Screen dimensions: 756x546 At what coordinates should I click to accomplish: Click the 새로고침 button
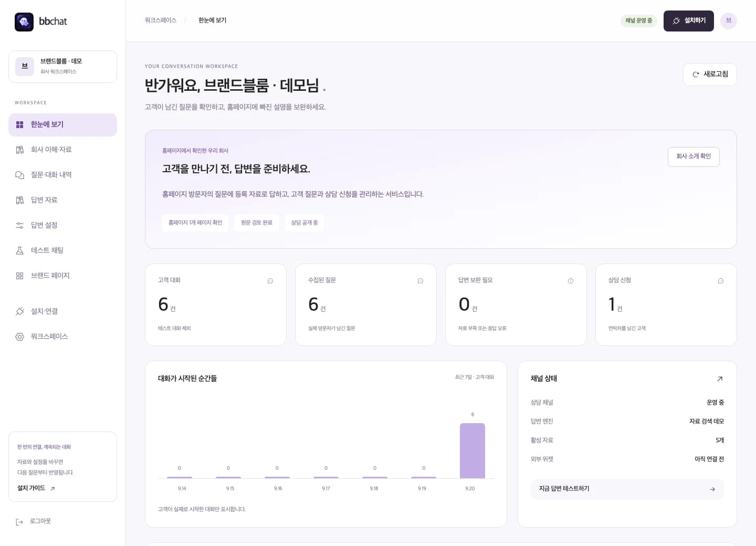[x=710, y=75]
